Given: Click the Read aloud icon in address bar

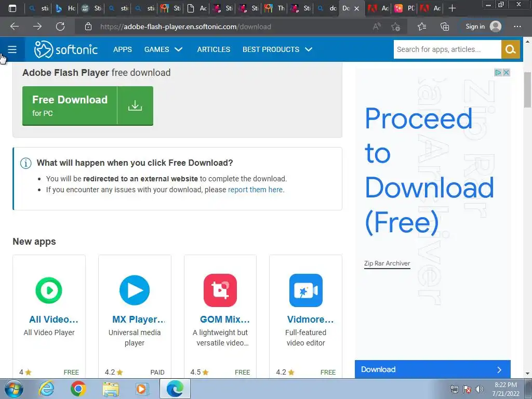Looking at the screenshot, I should [x=377, y=26].
